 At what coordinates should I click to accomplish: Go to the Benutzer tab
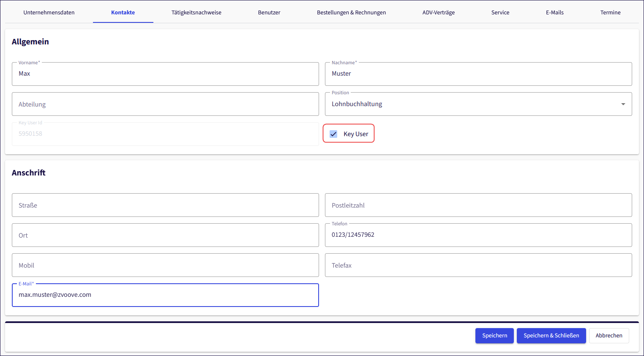(x=269, y=13)
